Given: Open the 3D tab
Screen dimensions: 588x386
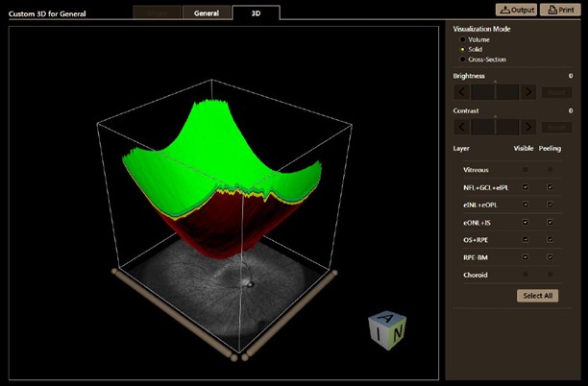Looking at the screenshot, I should pyautogui.click(x=256, y=13).
